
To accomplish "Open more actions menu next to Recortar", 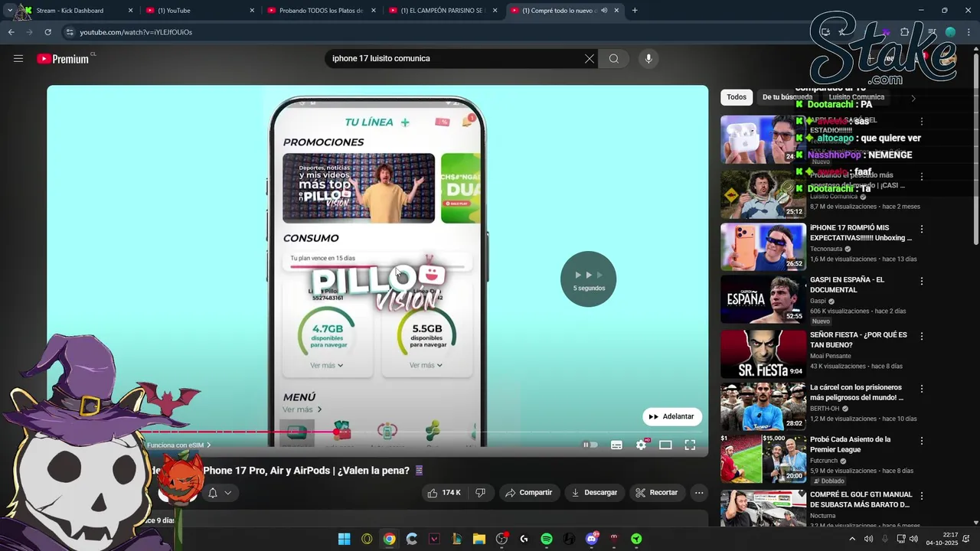I will point(698,493).
